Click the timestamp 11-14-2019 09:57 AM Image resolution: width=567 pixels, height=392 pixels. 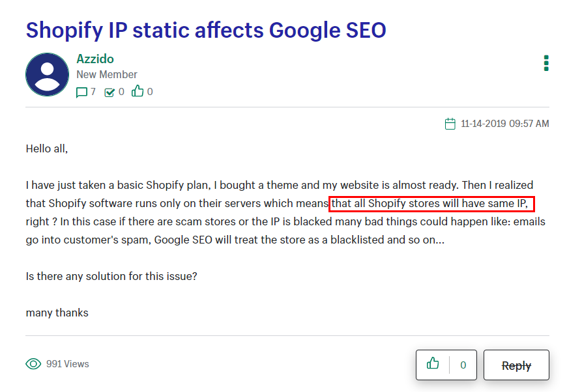point(505,123)
